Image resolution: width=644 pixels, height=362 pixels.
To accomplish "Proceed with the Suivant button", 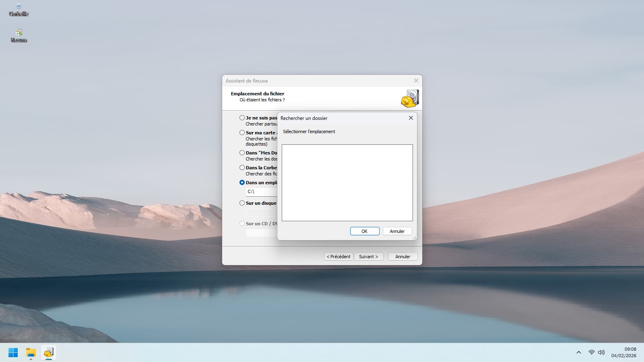I will click(368, 257).
